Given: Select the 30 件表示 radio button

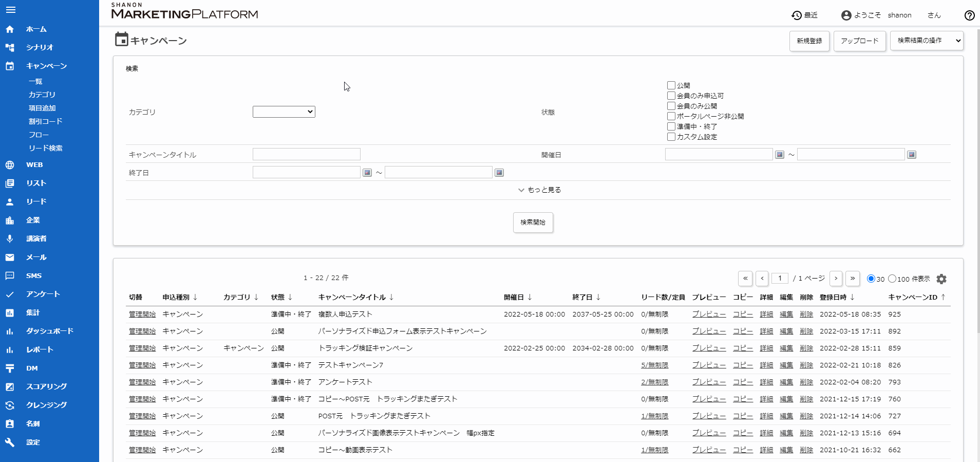Looking at the screenshot, I should click(x=871, y=279).
